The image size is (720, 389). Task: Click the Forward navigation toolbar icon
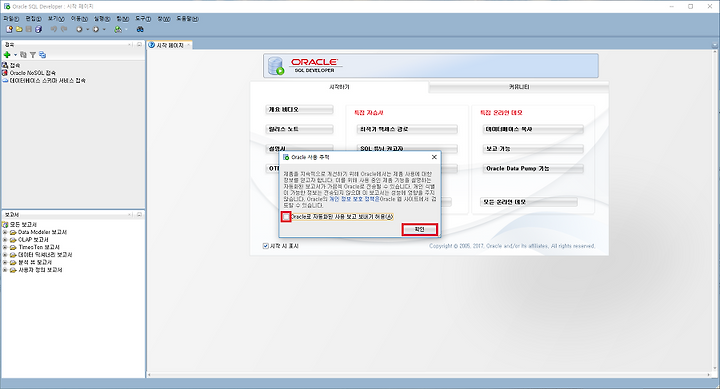point(96,29)
